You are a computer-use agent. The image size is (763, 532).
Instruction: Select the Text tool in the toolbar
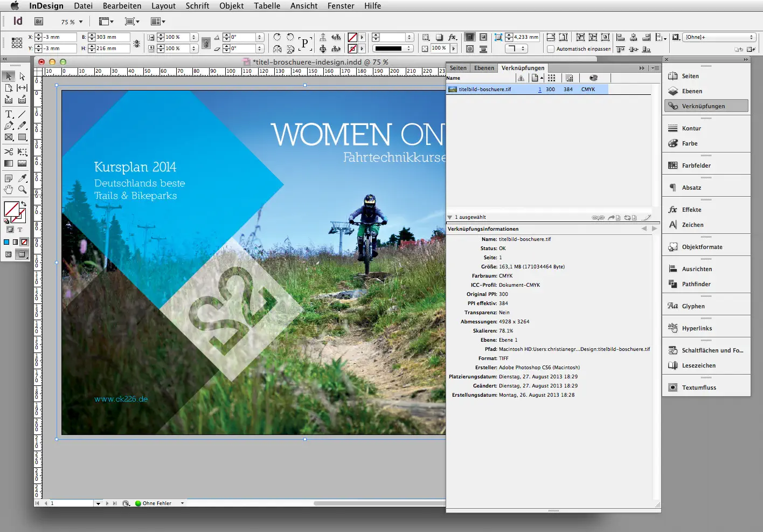pyautogui.click(x=9, y=114)
